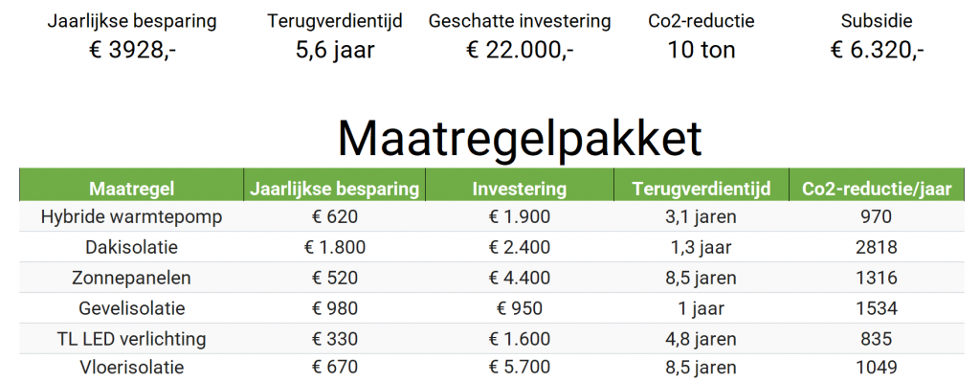Select the Hybride warmtepomp row label
The height and width of the screenshot is (382, 980).
click(x=131, y=217)
